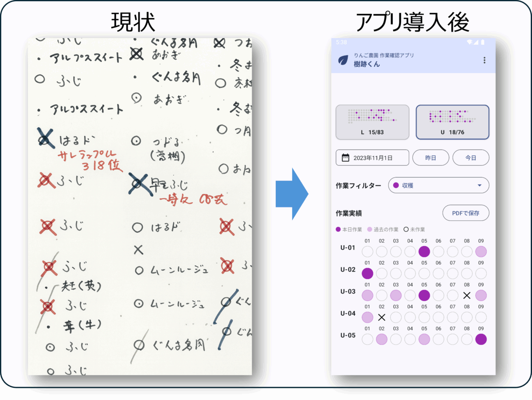This screenshot has height=400, width=532.
Task: Tap the Wi-Fi status icon
Action: [469, 42]
